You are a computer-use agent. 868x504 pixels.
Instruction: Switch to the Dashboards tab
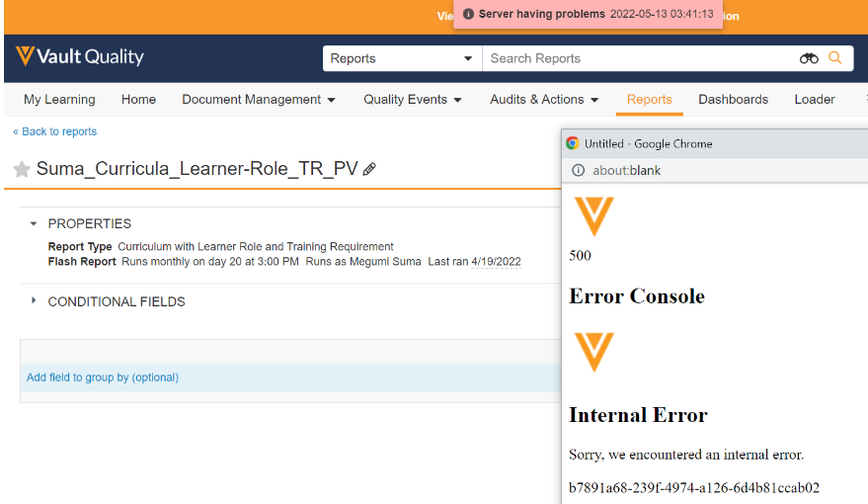(x=733, y=100)
